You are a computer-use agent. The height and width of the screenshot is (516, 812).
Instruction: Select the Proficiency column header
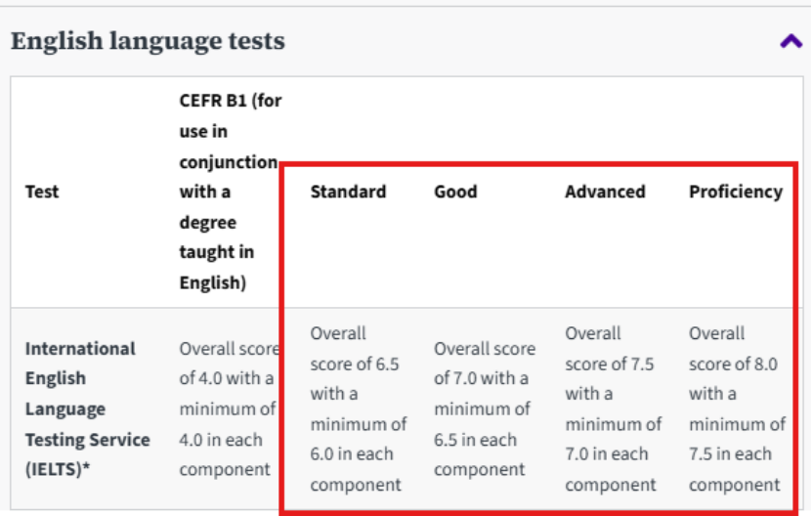click(x=735, y=192)
